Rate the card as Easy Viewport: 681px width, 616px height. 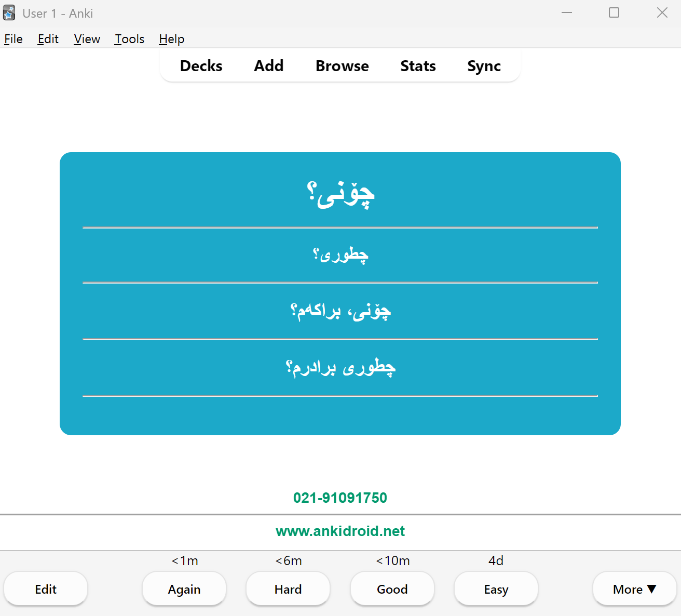pyautogui.click(x=496, y=589)
